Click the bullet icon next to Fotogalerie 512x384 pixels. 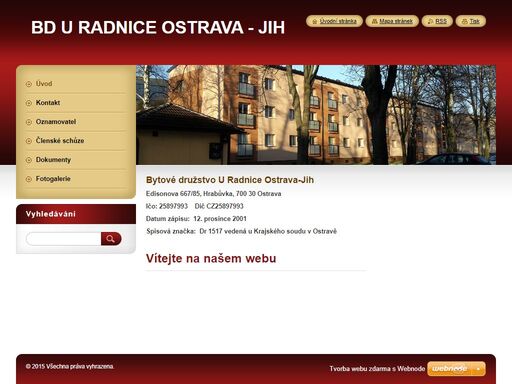(29, 179)
